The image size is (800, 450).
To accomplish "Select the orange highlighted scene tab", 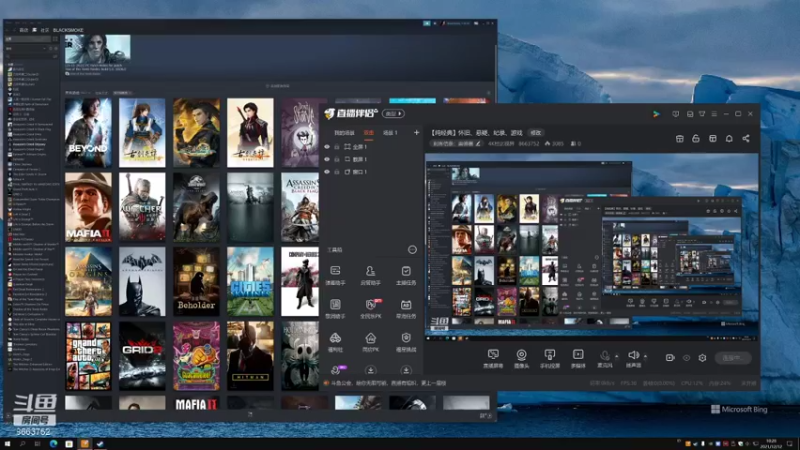I will tap(368, 133).
